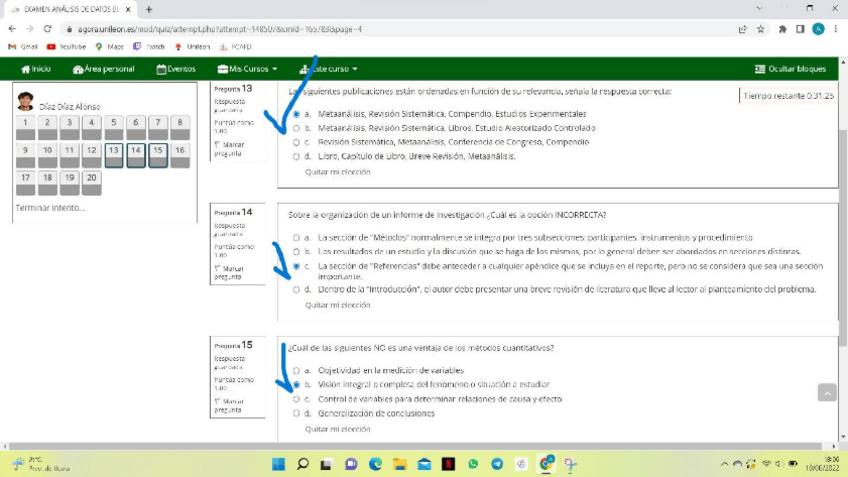Show hidden icons in system tray

pos(725,464)
